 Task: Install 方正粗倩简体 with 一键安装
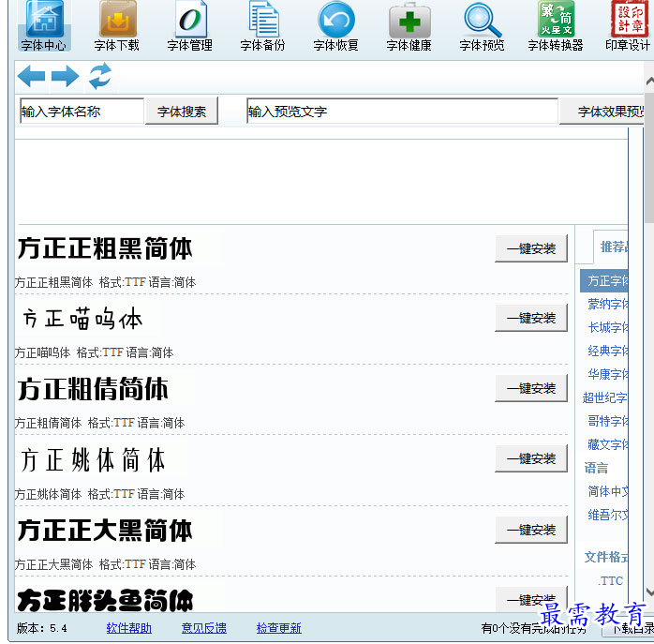531,388
